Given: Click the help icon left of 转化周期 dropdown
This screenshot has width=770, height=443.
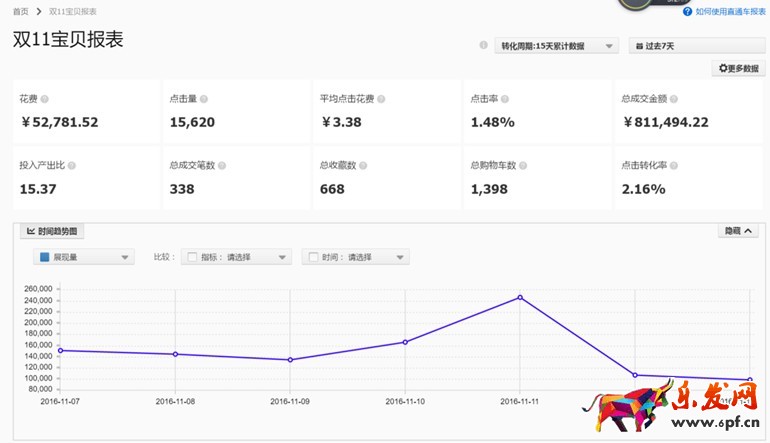Looking at the screenshot, I should click(484, 45).
